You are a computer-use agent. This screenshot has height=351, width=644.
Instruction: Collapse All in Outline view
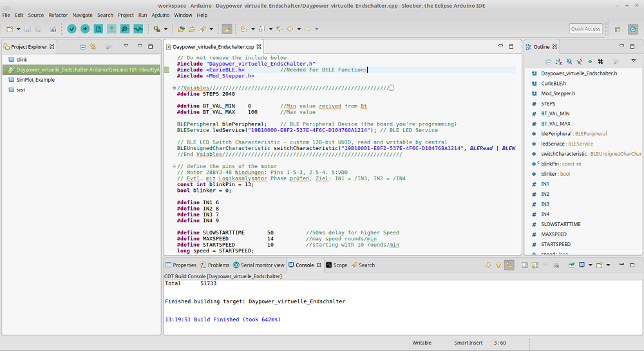(548, 62)
